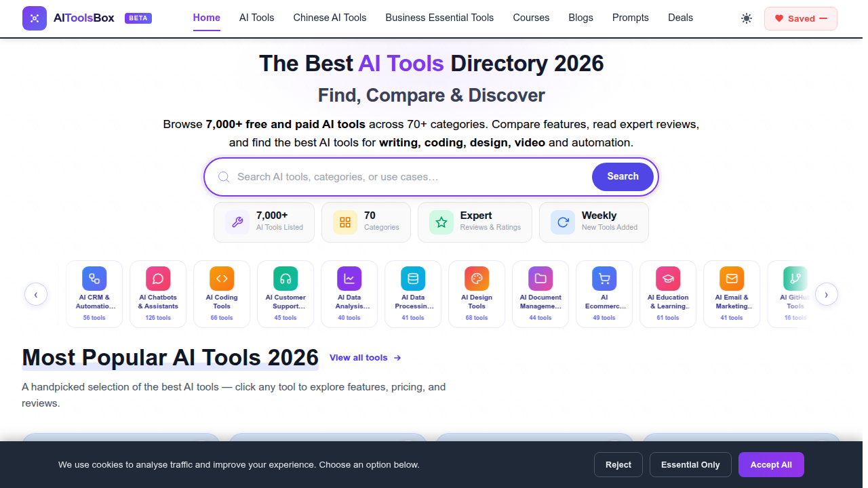Toggle the light/dark theme sun icon
Image resolution: width=868 pixels, height=488 pixels.
click(x=747, y=18)
